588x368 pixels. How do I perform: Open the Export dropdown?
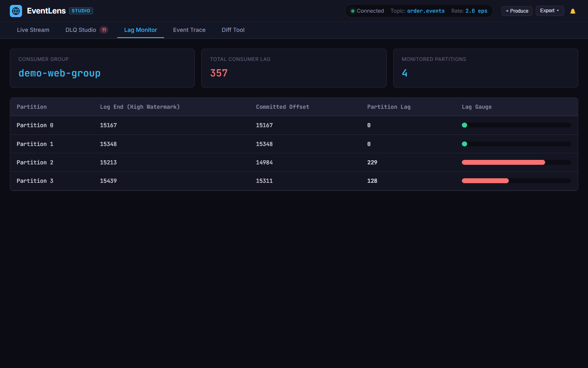click(x=550, y=11)
